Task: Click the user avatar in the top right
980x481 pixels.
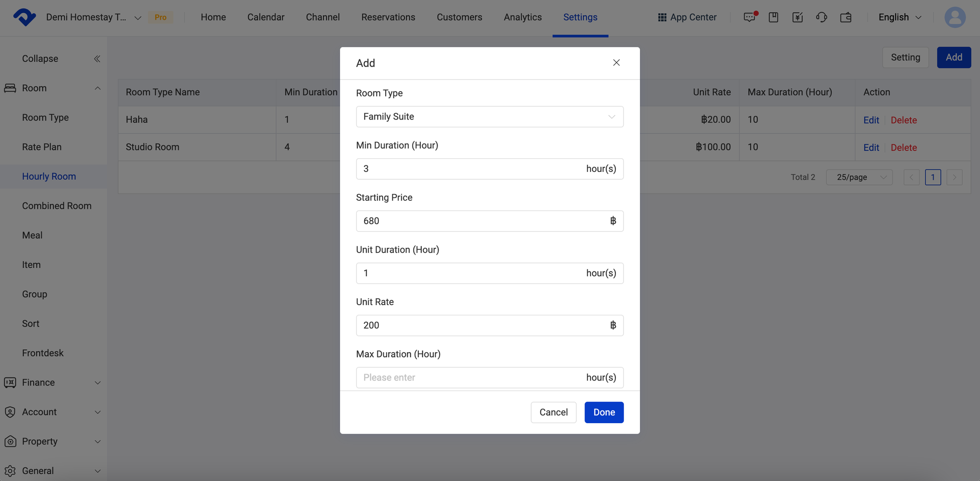Action: (955, 17)
